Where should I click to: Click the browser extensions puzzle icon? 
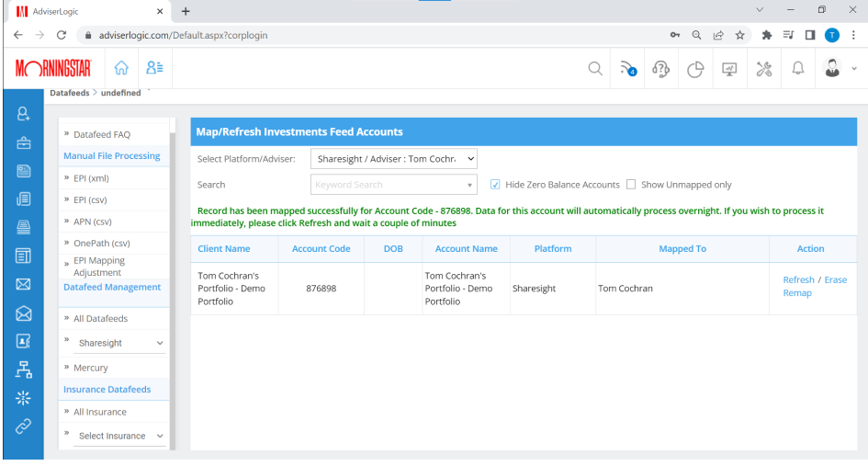tap(766, 35)
